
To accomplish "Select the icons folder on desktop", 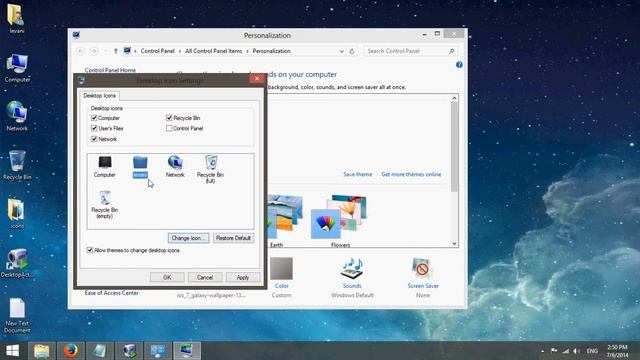I will click(x=17, y=213).
